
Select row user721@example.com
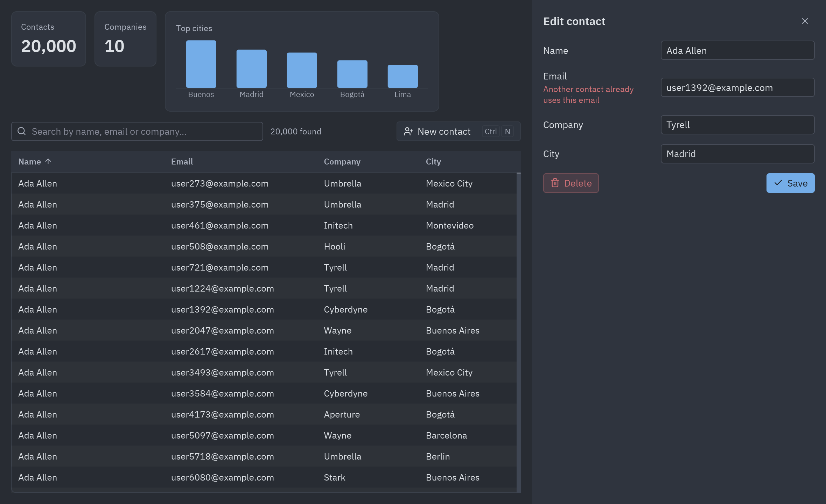tap(264, 267)
